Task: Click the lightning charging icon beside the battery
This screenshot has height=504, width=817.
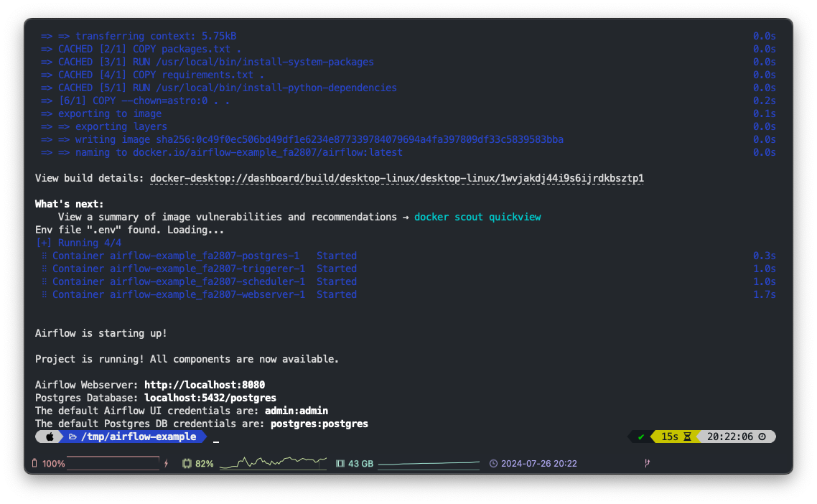Action: click(x=167, y=463)
